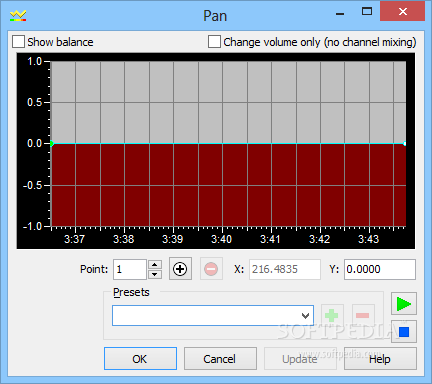
Task: Click the Point number field
Action: (x=130, y=269)
